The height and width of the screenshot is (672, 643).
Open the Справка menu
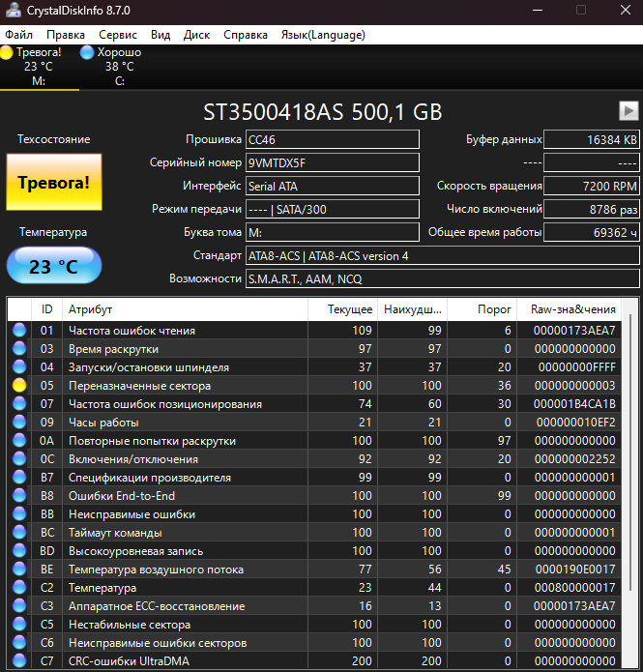[246, 35]
